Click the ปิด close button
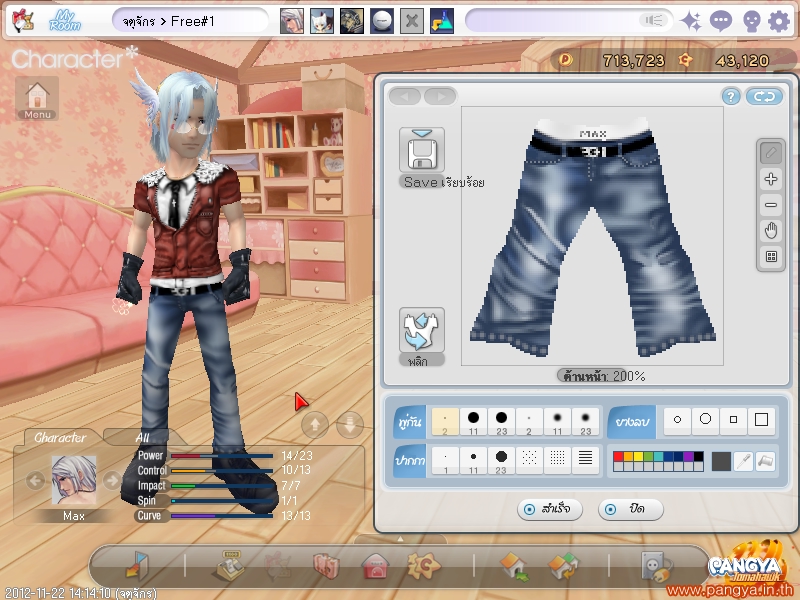The height and width of the screenshot is (600, 800). (x=631, y=509)
